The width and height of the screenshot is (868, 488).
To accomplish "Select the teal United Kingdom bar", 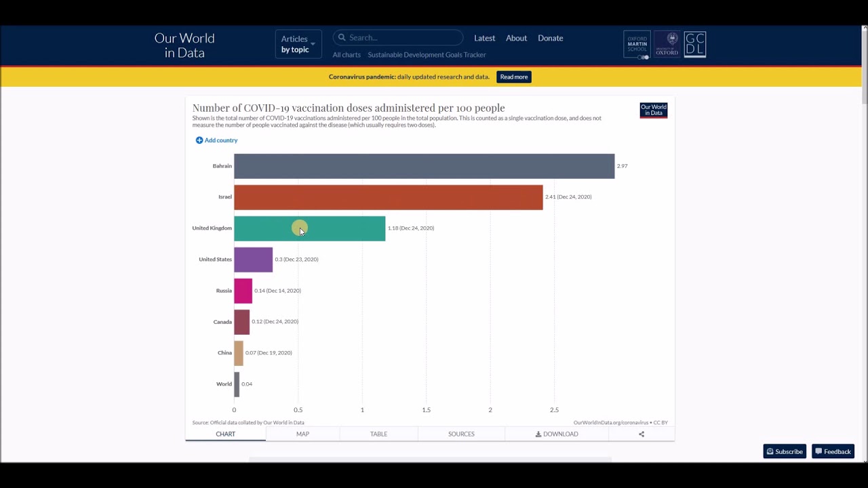I will (339, 228).
